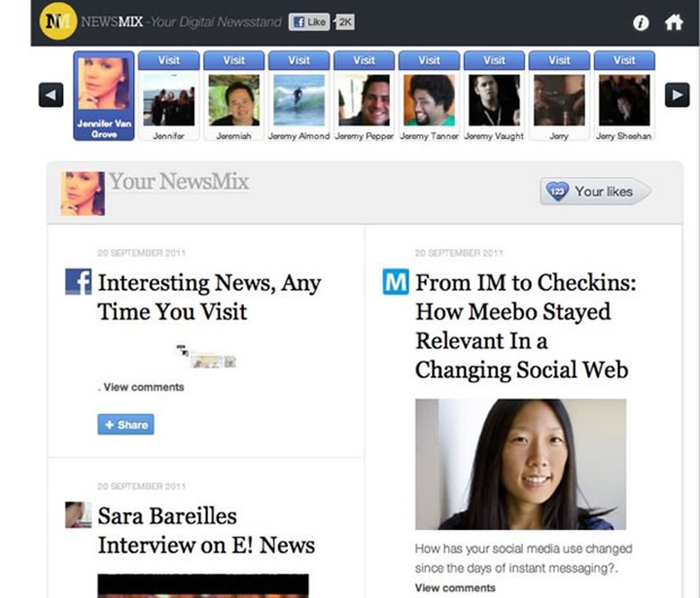Click small avatar beside Sara Bareilles headline
This screenshot has height=598, width=700.
click(78, 515)
